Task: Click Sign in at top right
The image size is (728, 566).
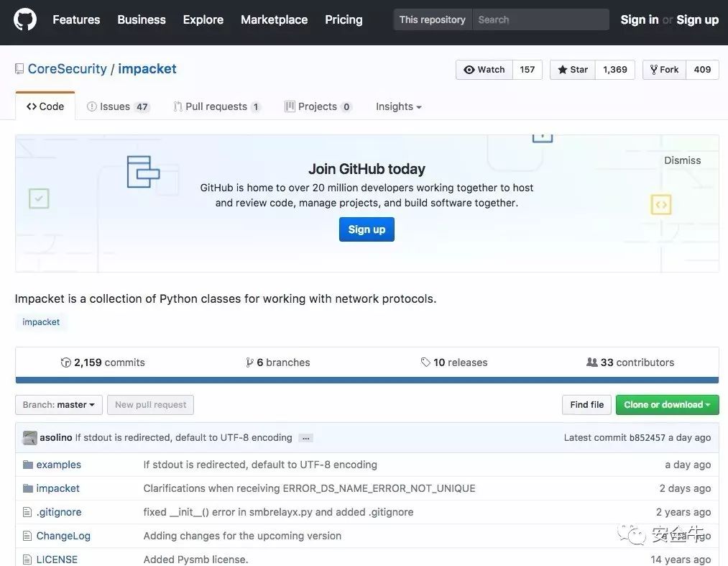Action: tap(640, 19)
